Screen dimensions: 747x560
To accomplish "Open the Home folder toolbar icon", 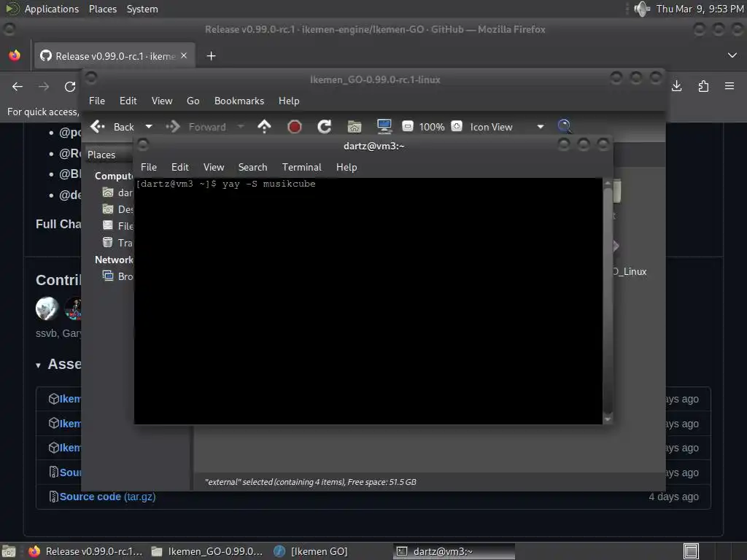I will (x=354, y=127).
